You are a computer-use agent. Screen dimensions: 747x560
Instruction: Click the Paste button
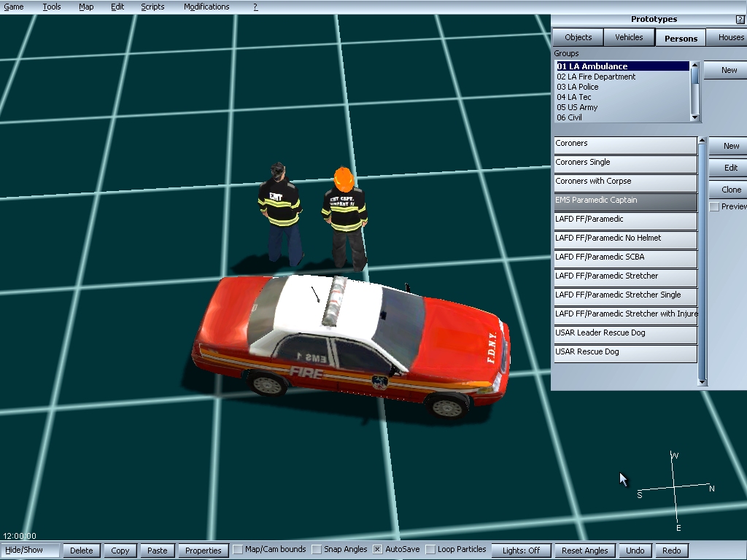pyautogui.click(x=158, y=551)
